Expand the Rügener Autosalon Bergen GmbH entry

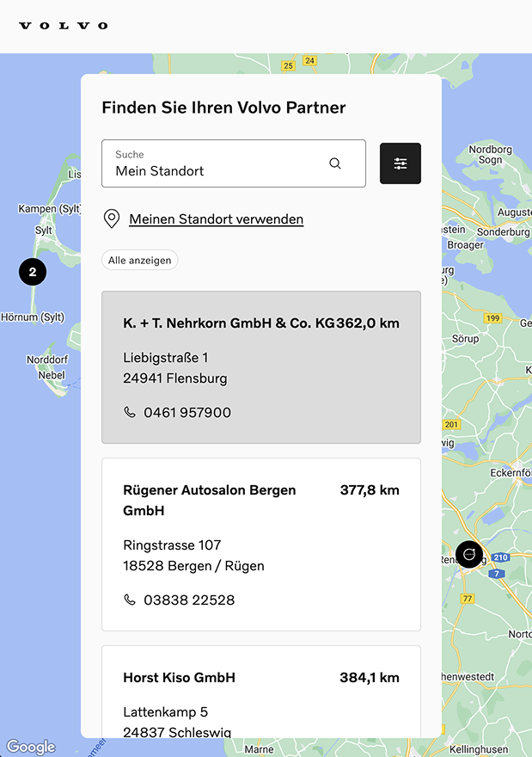click(260, 544)
